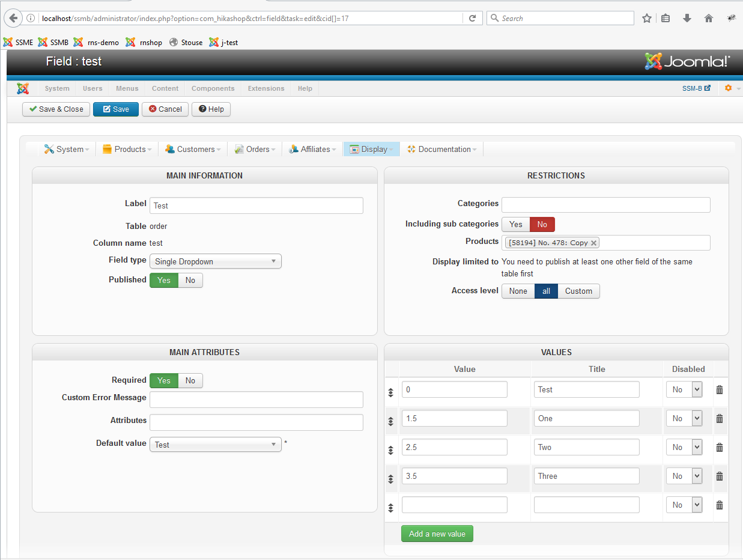This screenshot has height=560, width=743.
Task: Set Published to Yes
Action: pyautogui.click(x=164, y=280)
